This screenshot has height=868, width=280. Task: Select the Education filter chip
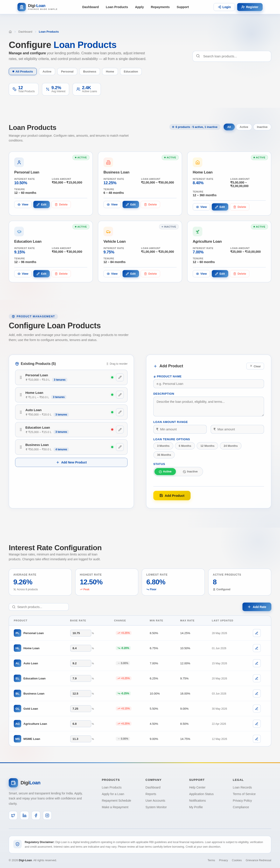(131, 71)
